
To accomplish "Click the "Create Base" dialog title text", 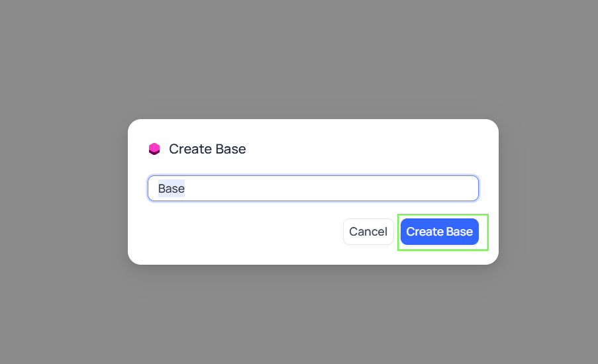I will [x=207, y=149].
